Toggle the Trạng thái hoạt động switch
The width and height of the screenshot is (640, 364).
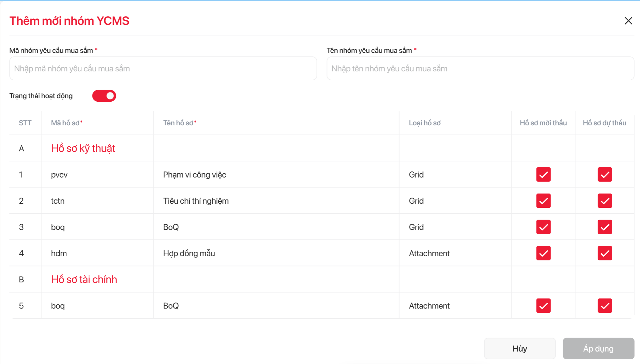pos(104,96)
